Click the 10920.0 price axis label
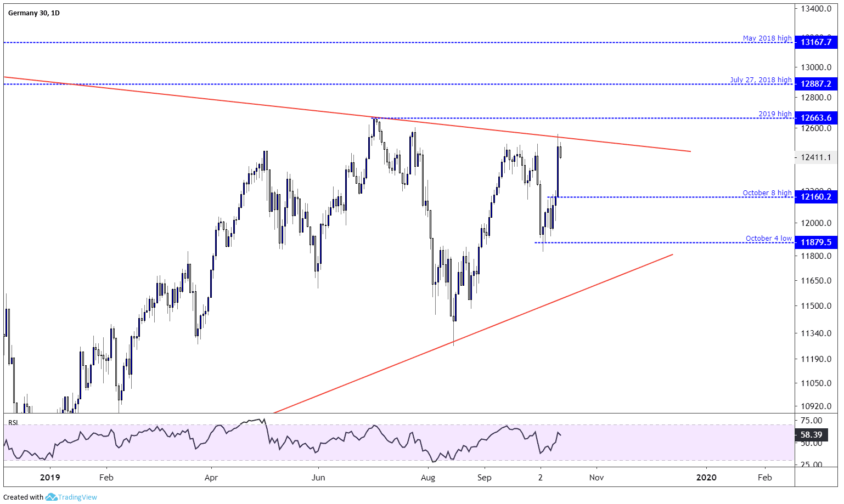844x504 pixels. click(816, 406)
